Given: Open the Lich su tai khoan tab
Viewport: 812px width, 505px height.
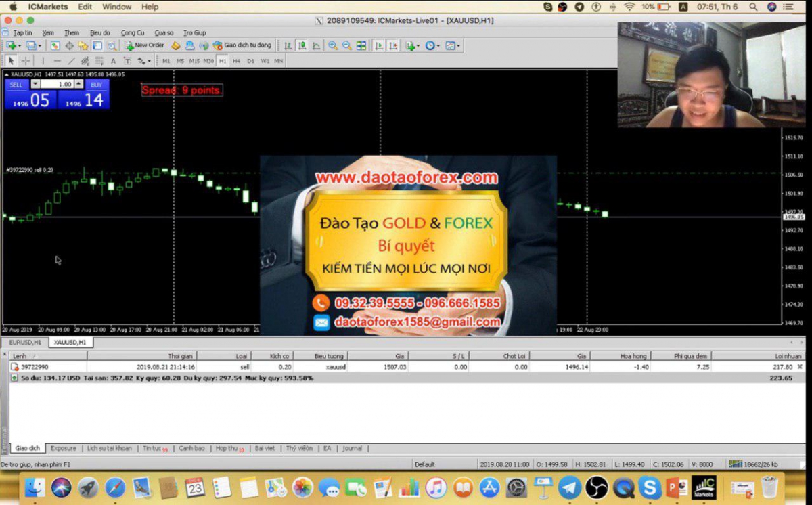Looking at the screenshot, I should [x=109, y=448].
